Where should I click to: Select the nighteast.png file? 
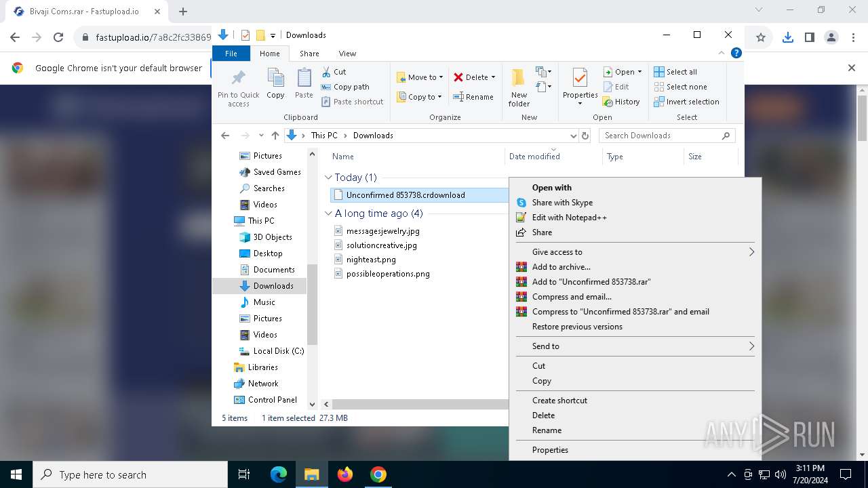click(x=370, y=260)
